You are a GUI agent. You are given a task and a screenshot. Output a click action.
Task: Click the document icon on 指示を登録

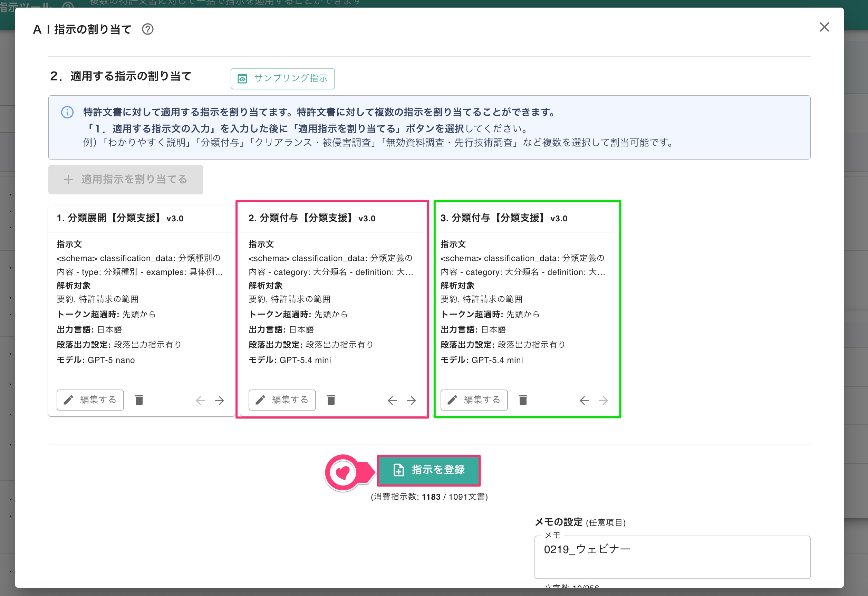click(x=398, y=470)
